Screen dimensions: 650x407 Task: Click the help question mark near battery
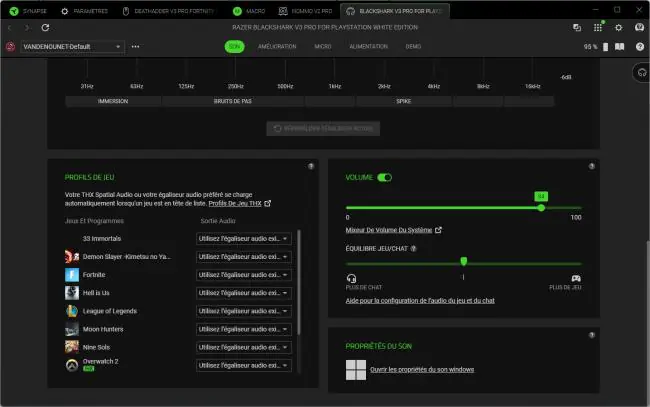pos(640,46)
